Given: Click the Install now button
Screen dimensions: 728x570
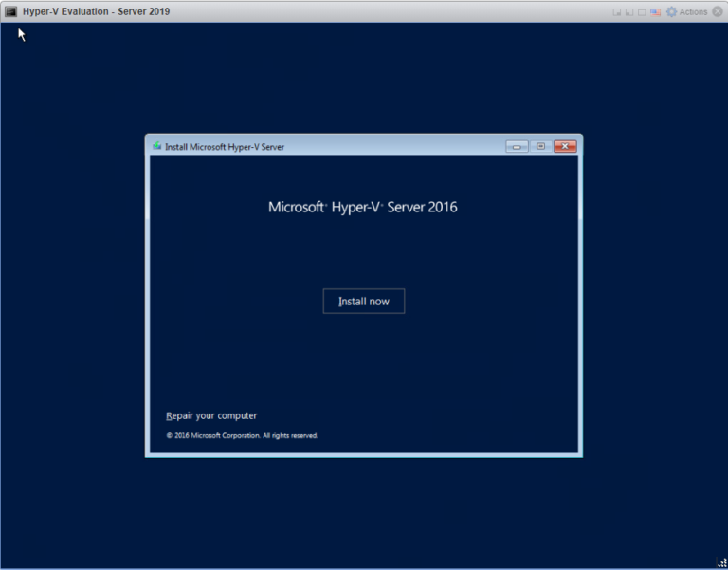Looking at the screenshot, I should tap(364, 301).
